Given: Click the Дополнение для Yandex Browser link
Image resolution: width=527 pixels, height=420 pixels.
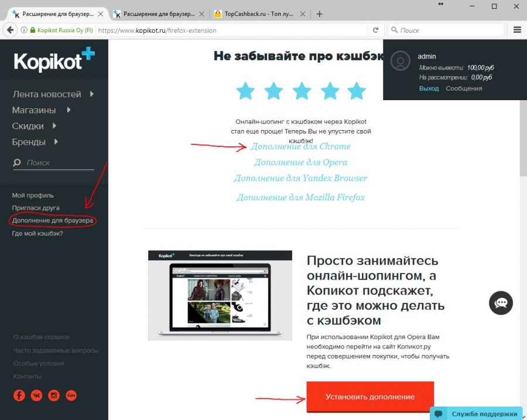Looking at the screenshot, I should 300,178.
